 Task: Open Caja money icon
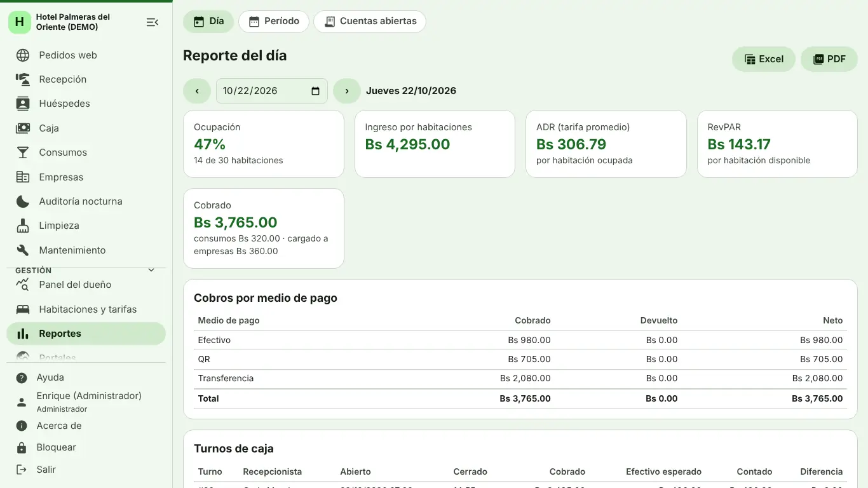pyautogui.click(x=23, y=128)
